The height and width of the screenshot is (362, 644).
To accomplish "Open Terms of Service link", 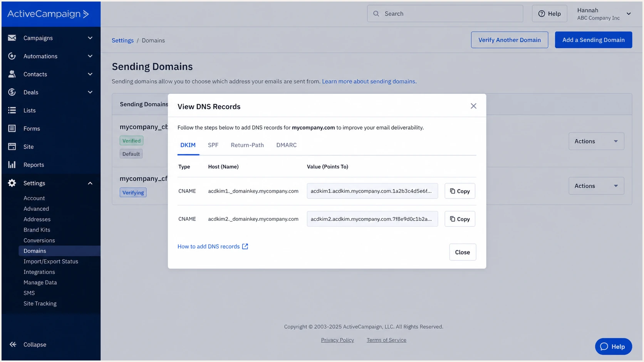I will point(386,340).
